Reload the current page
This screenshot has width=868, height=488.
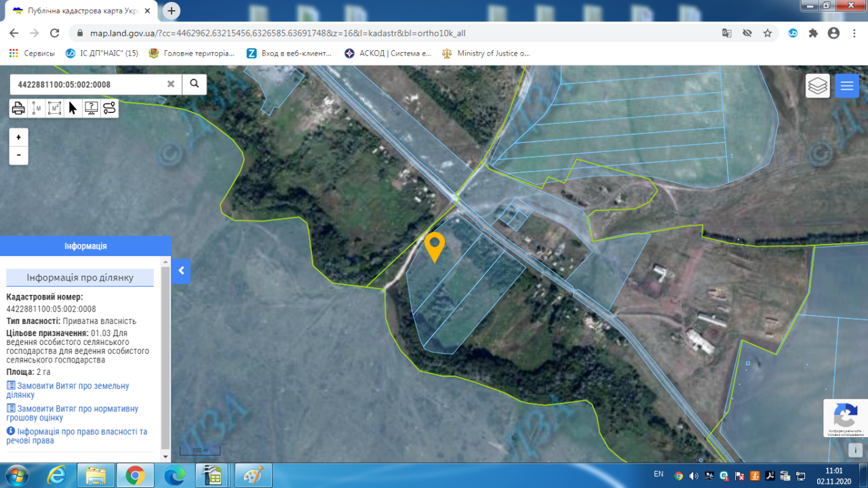(x=56, y=33)
